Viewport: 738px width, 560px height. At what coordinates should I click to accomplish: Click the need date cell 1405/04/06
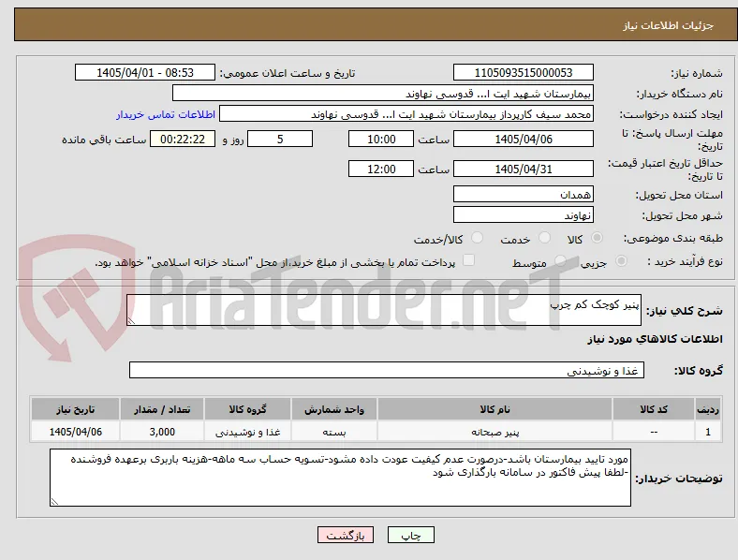coord(75,432)
